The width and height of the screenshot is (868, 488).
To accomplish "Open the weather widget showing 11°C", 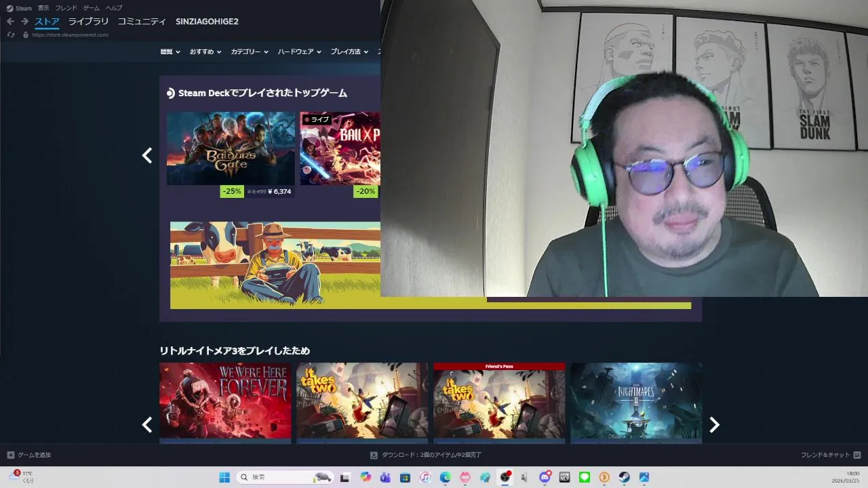I will [x=20, y=476].
